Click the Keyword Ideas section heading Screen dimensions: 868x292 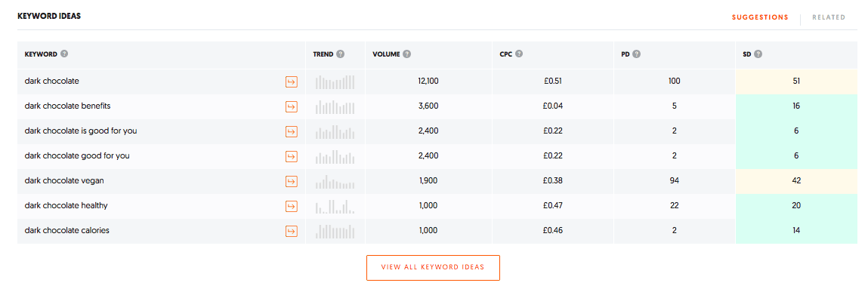[x=49, y=16]
